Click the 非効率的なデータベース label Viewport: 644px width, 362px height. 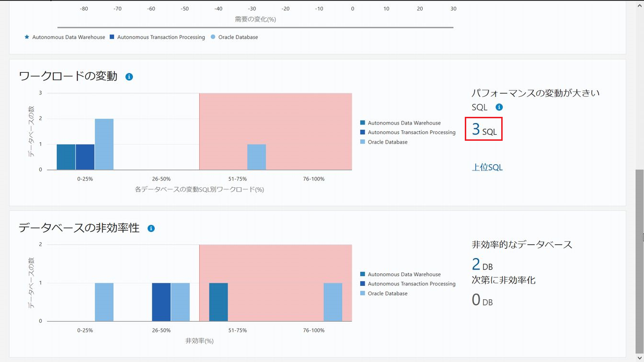click(522, 245)
